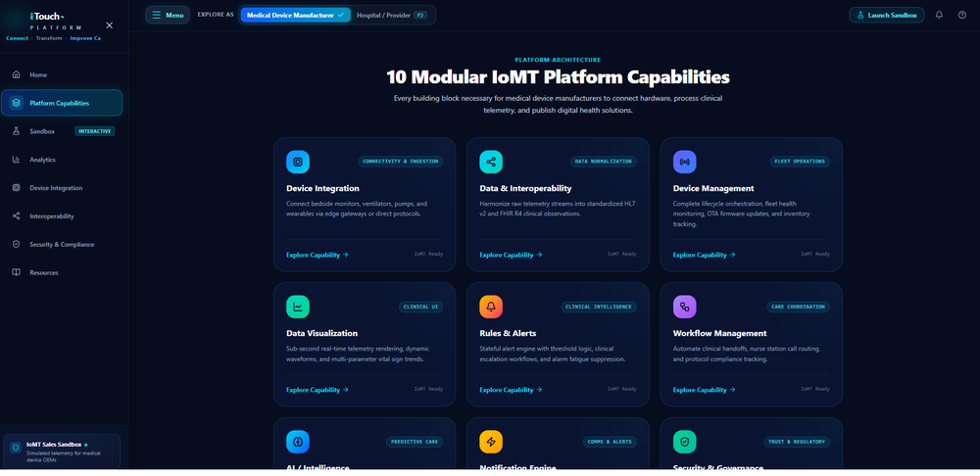Click the TRUST & REGULATORY tag
The height and width of the screenshot is (476, 980).
pos(797,442)
